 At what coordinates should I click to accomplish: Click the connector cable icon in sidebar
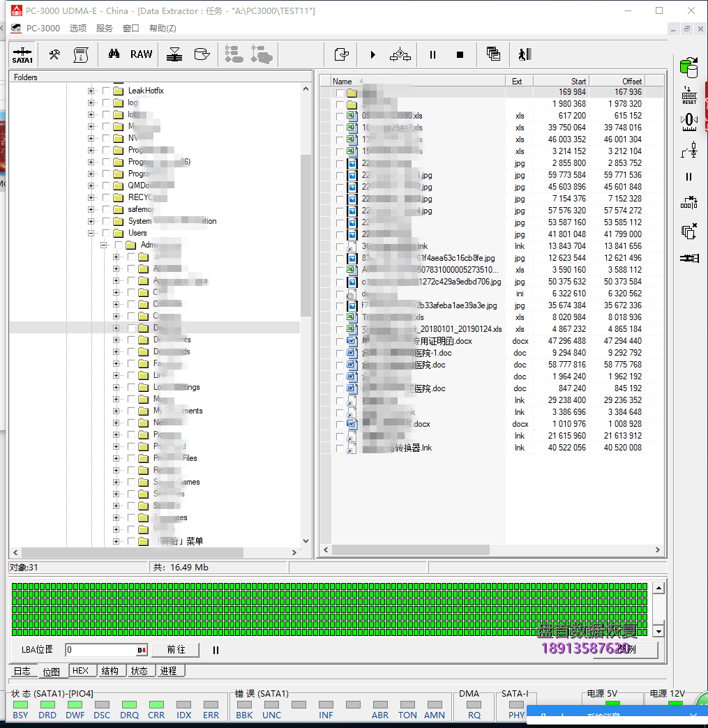(689, 258)
